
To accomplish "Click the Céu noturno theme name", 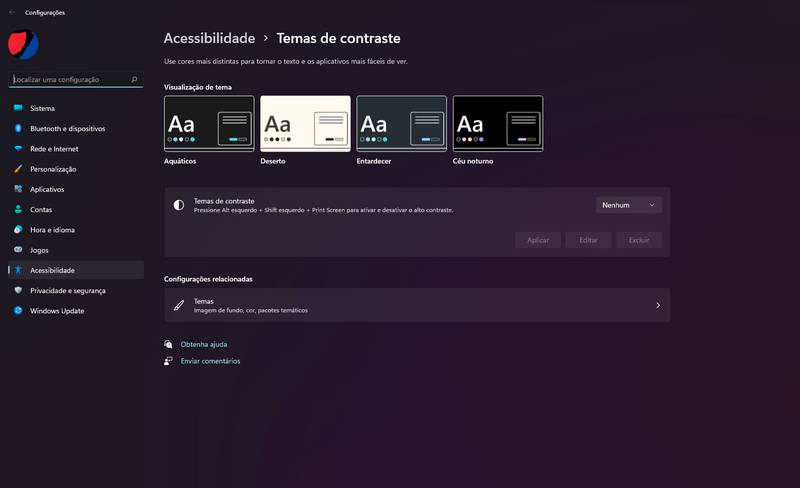I will [x=473, y=161].
